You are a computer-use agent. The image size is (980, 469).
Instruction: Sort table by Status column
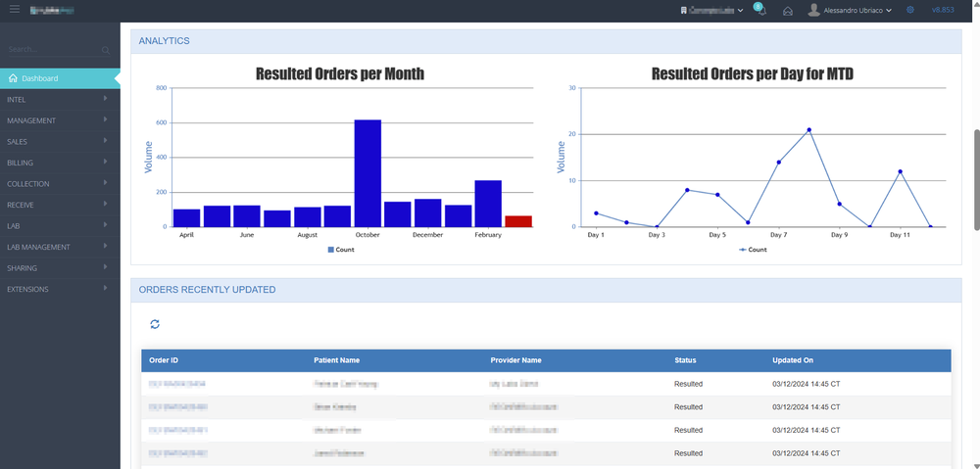pos(685,360)
